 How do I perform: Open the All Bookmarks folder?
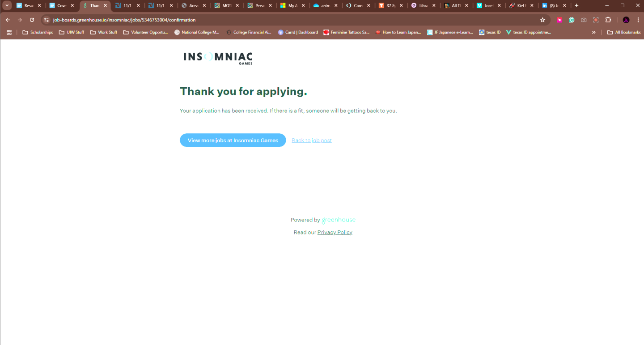(x=624, y=32)
